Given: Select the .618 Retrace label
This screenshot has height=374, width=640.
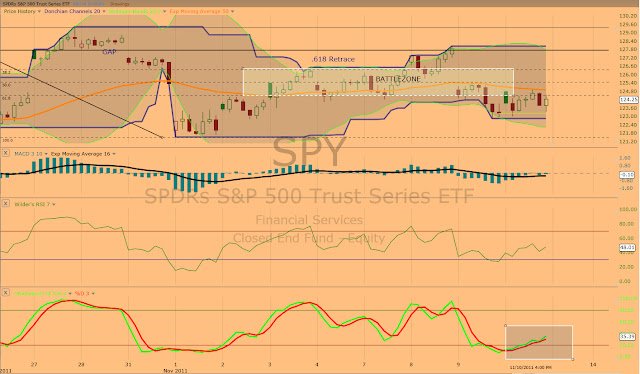Looking at the screenshot, I should [x=333, y=60].
